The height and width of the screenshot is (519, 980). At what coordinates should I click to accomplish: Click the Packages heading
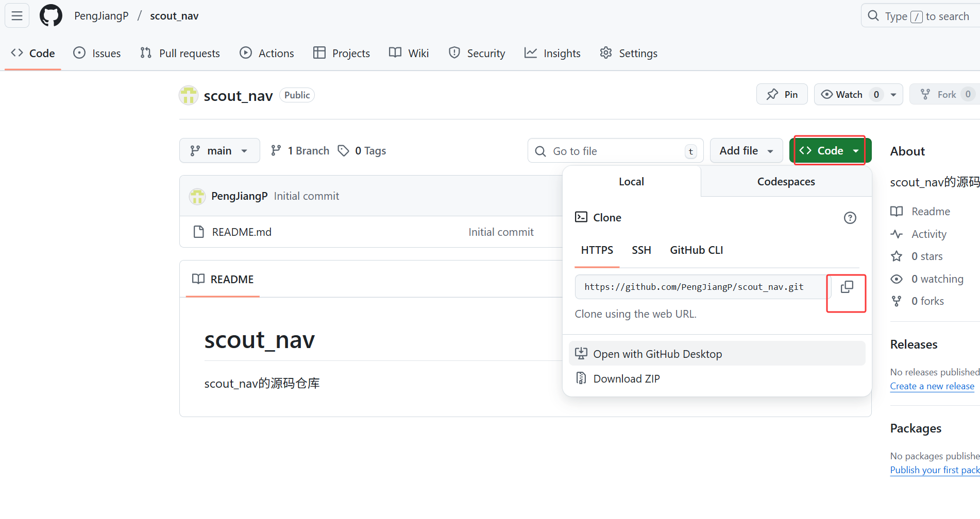click(916, 428)
